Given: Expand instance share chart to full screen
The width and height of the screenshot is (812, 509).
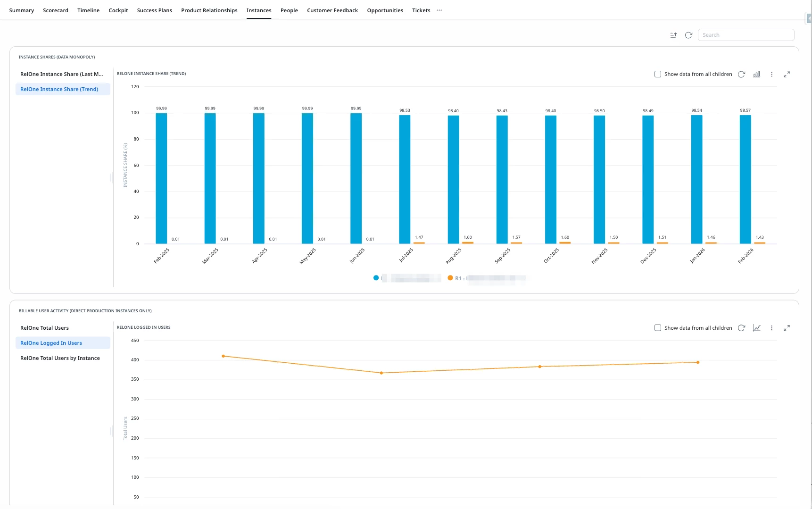Looking at the screenshot, I should (787, 74).
